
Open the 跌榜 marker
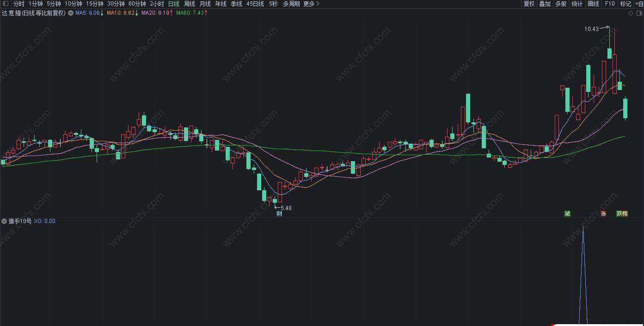622,213
